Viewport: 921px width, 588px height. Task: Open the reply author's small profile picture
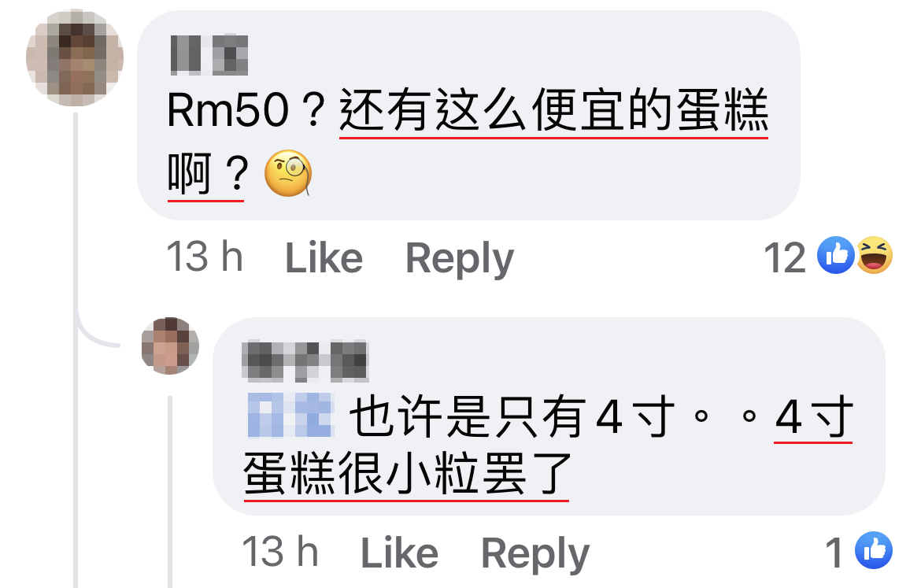[170, 346]
